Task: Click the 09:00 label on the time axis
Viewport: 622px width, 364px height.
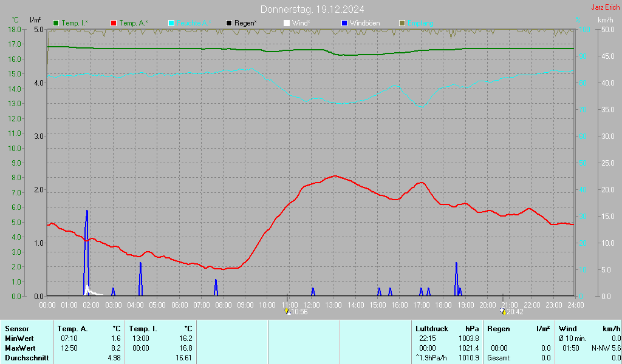Action: click(245, 305)
